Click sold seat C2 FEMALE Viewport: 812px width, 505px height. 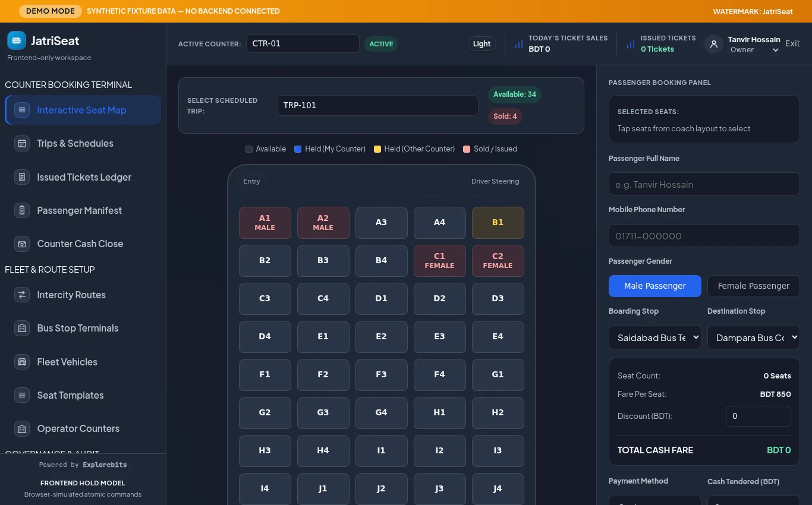[x=498, y=261]
